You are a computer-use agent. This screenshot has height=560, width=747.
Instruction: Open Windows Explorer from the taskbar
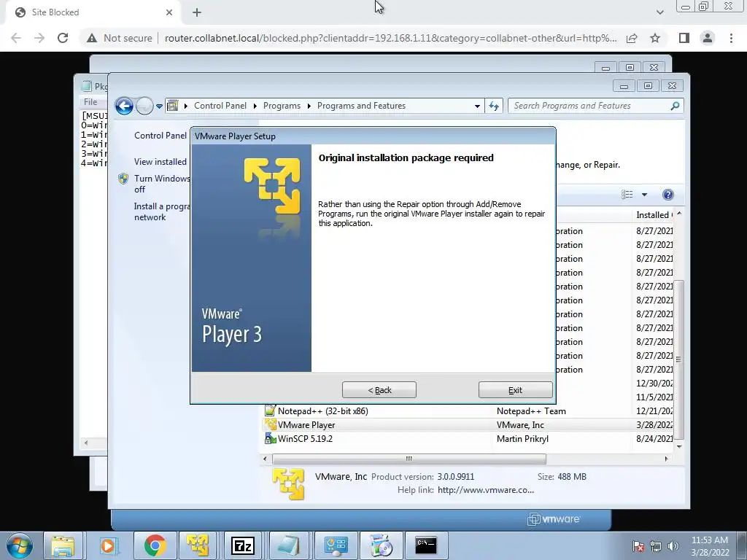[63, 545]
